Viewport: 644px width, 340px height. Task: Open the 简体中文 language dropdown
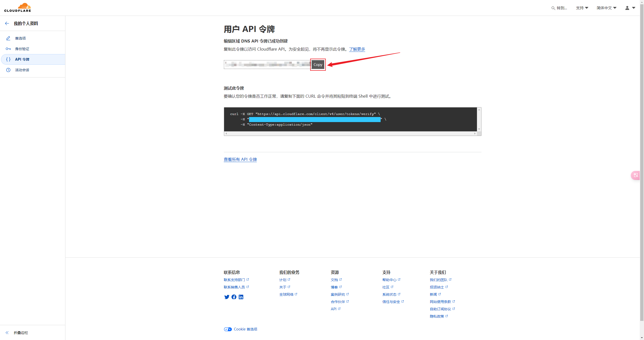(606, 8)
